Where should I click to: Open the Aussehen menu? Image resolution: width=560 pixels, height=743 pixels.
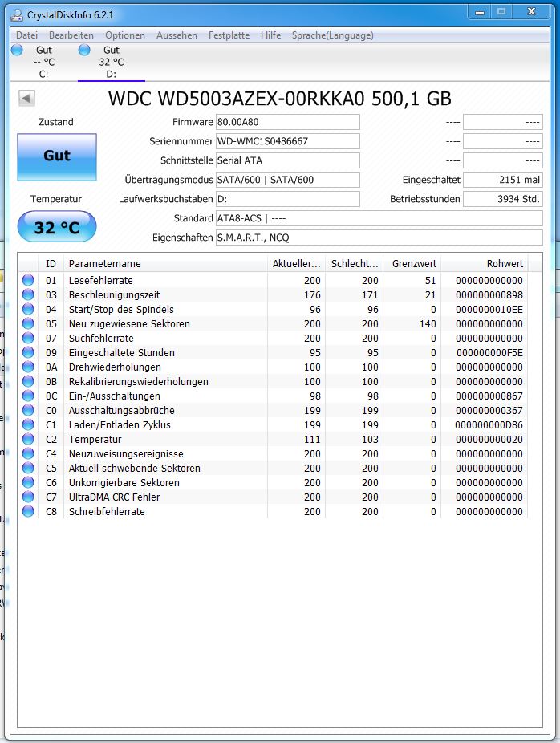(177, 35)
